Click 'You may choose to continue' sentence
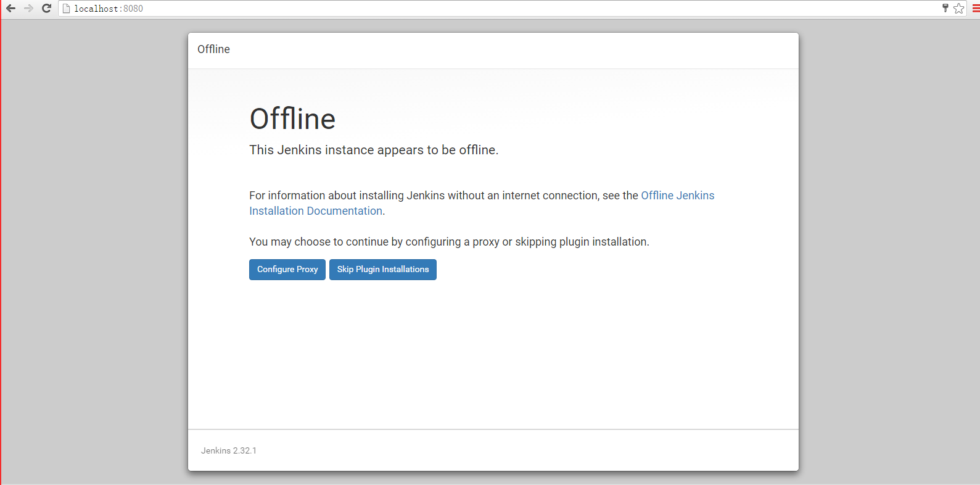980x485 pixels. (x=449, y=242)
